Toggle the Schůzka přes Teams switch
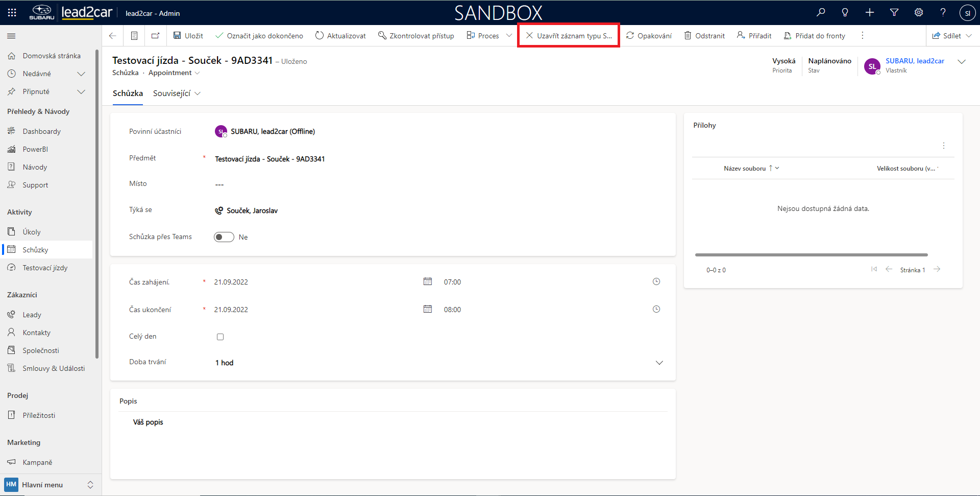The width and height of the screenshot is (980, 496). click(224, 237)
